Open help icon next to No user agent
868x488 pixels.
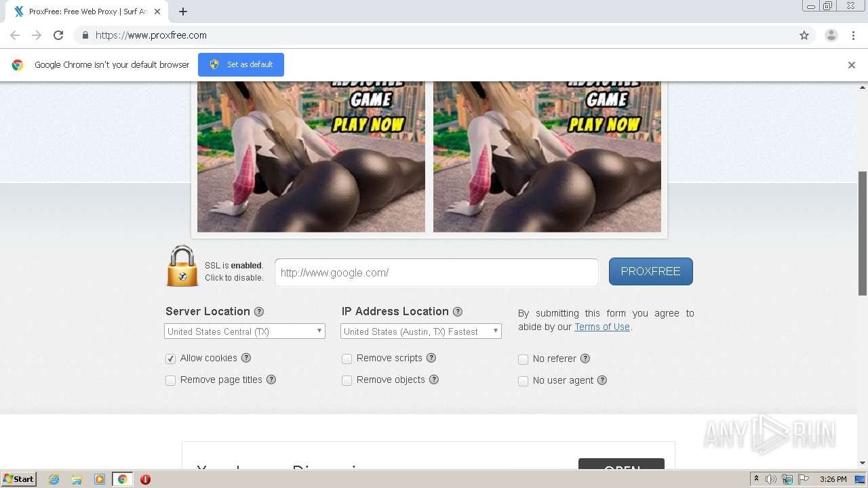click(x=602, y=380)
